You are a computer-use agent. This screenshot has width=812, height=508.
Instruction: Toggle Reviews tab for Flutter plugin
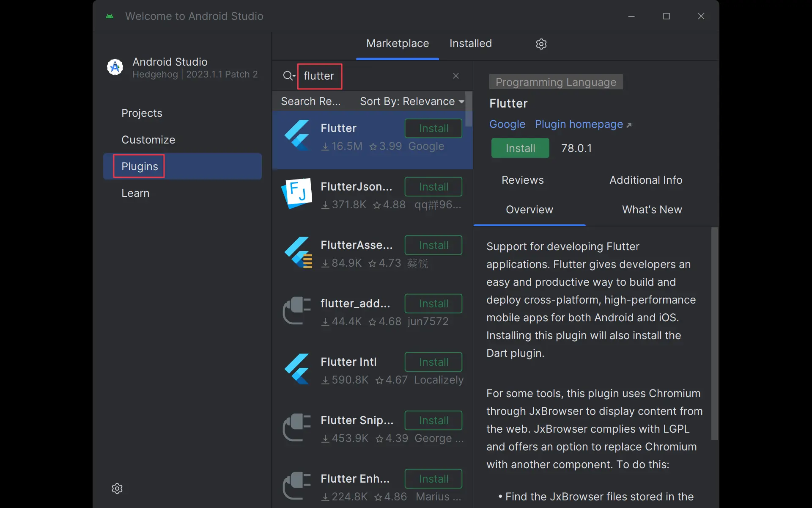point(522,179)
